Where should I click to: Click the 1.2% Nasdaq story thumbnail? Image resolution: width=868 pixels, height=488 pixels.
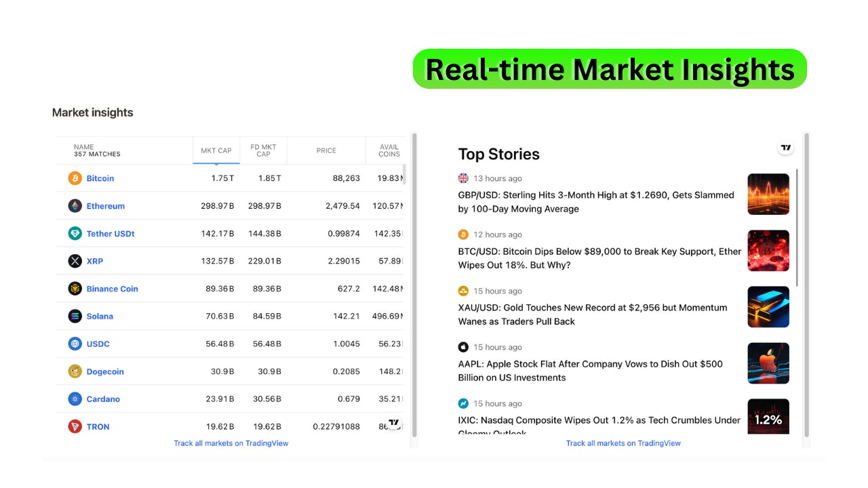pyautogui.click(x=768, y=417)
